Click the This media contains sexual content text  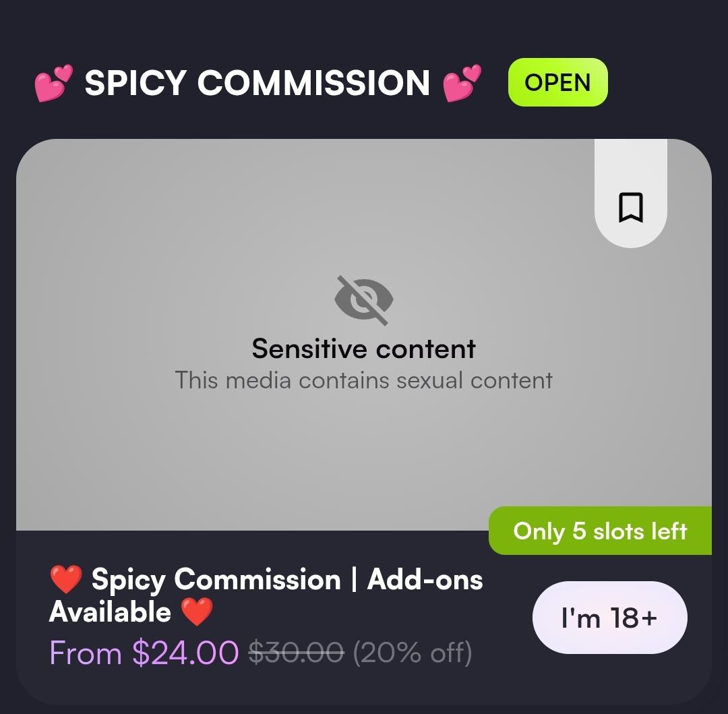363,380
